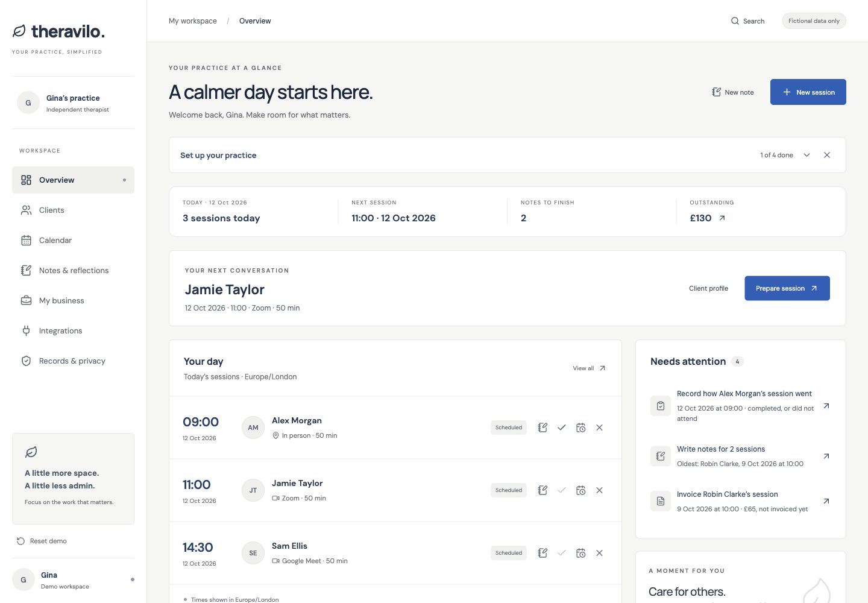Viewport: 868px width, 603px height.
Task: Click the Fictional data only badge
Action: pyautogui.click(x=814, y=21)
